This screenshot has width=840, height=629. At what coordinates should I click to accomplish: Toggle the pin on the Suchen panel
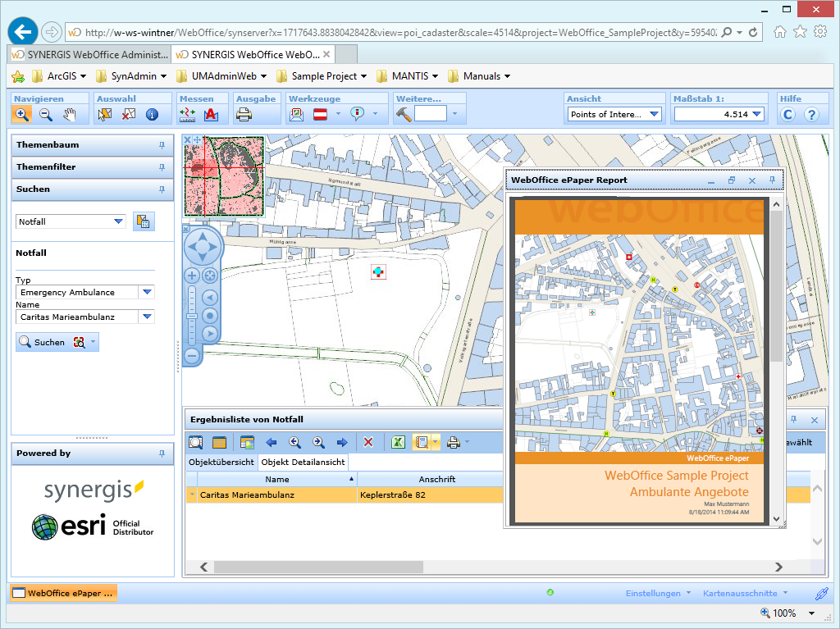click(162, 189)
